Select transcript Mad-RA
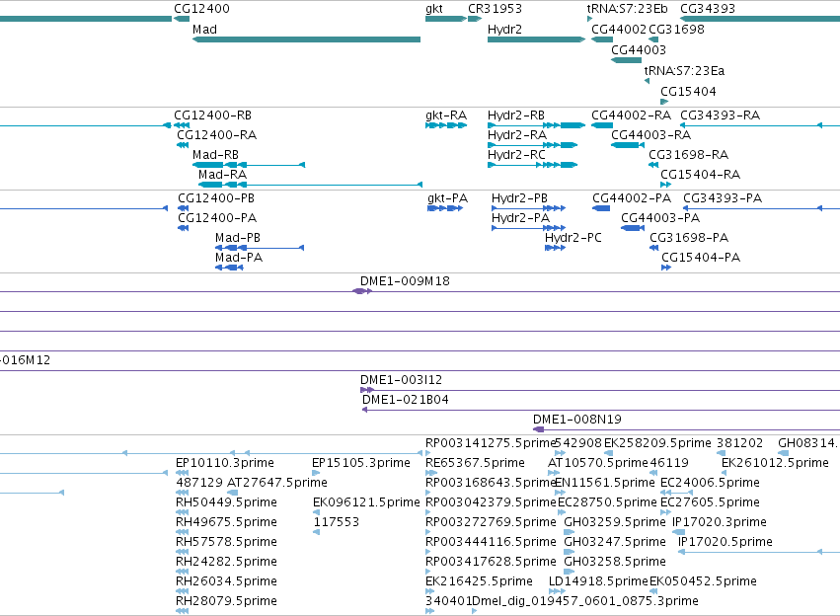This screenshot has height=616, width=840. (x=310, y=185)
